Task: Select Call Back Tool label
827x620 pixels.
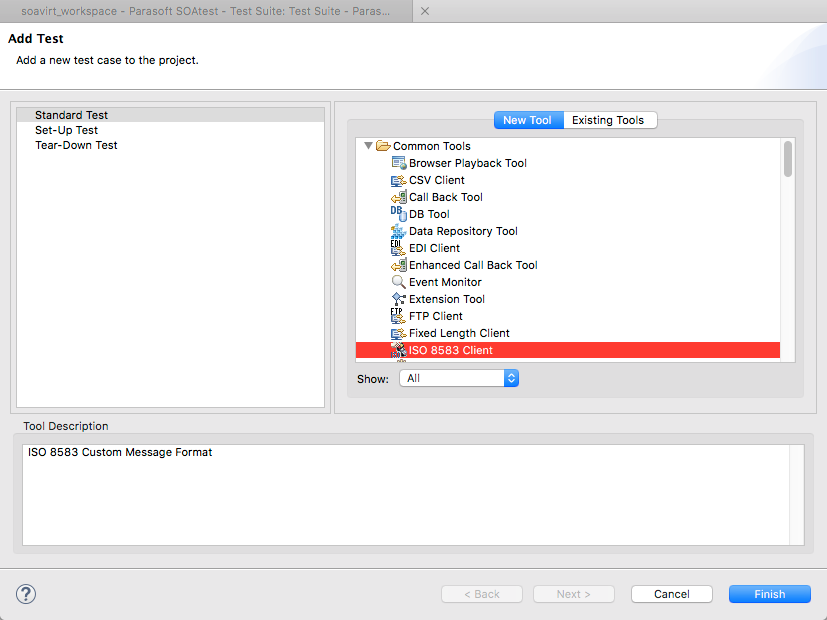Action: [x=446, y=197]
